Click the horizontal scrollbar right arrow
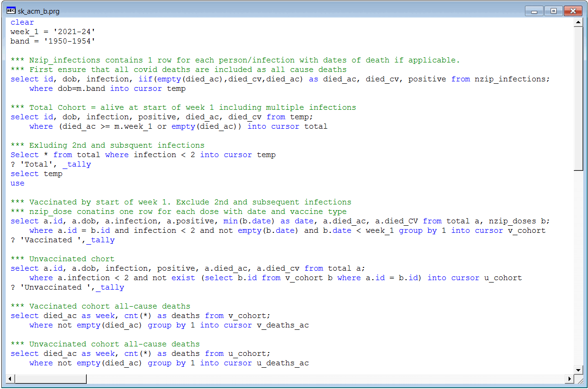The height and width of the screenshot is (389, 588). click(x=569, y=379)
